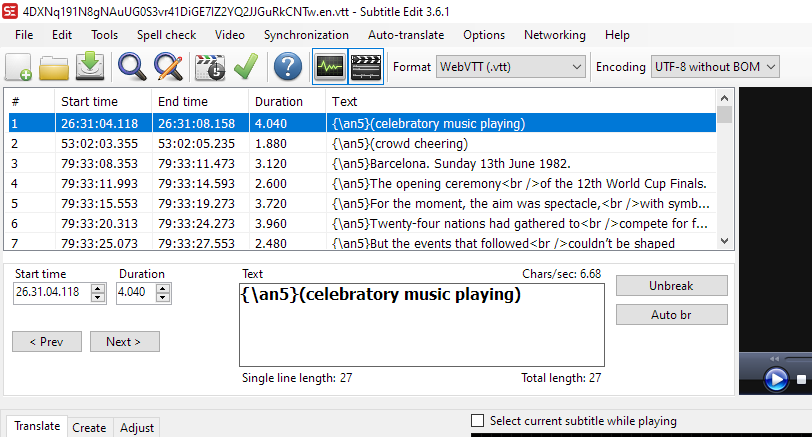Viewport: 812px width, 437px height.
Task: Toggle video player display icon
Action: (x=366, y=66)
